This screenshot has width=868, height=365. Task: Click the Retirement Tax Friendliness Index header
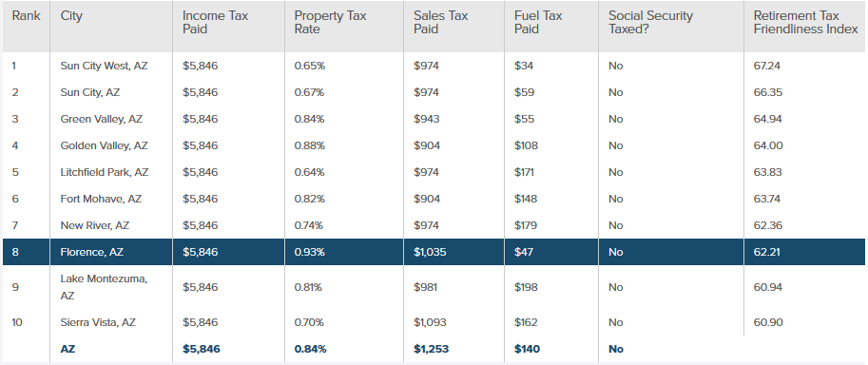pyautogui.click(x=805, y=23)
